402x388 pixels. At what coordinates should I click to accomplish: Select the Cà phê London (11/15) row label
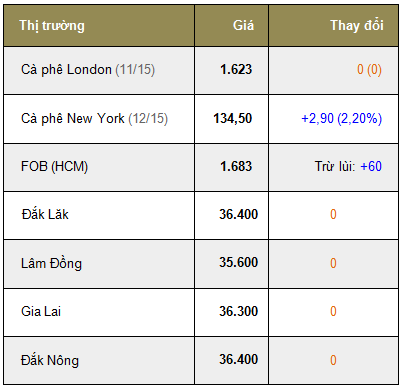click(x=88, y=70)
